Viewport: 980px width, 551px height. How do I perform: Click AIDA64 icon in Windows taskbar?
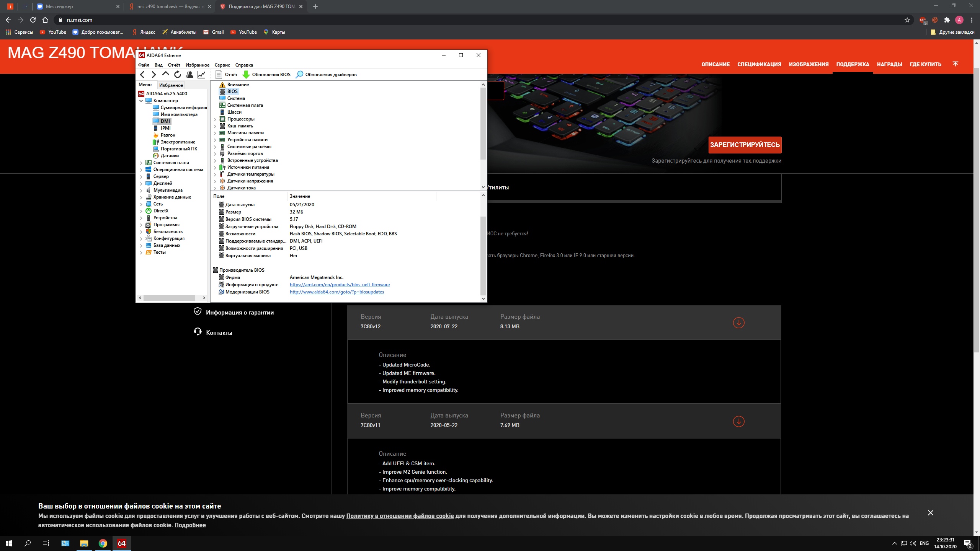coord(122,543)
